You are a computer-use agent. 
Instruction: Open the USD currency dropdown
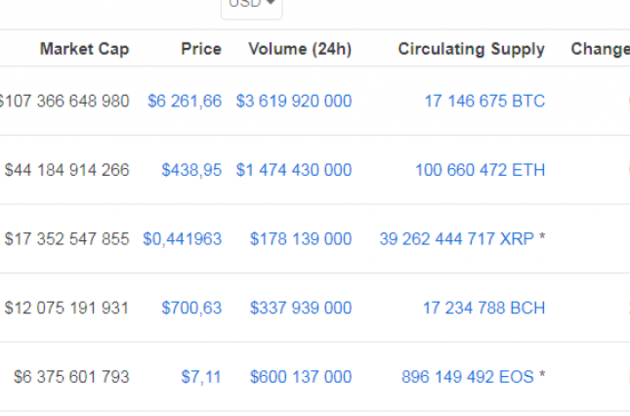pyautogui.click(x=251, y=5)
